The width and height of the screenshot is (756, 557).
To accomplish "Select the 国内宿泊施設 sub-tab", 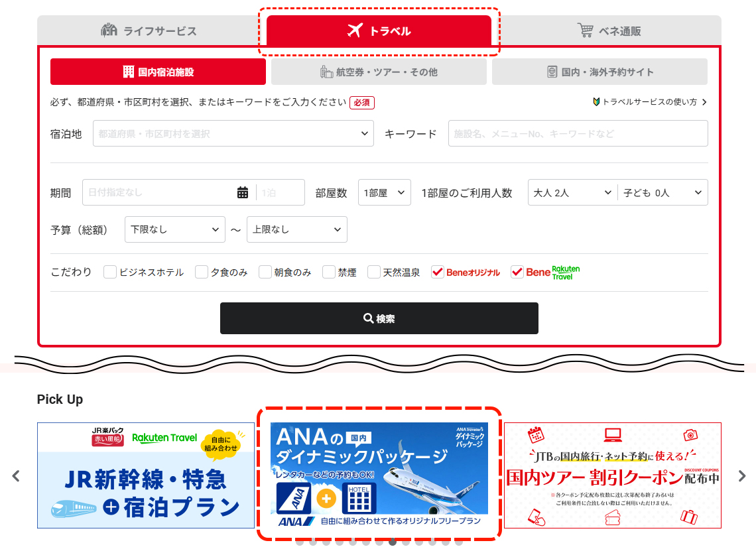I will pyautogui.click(x=158, y=72).
